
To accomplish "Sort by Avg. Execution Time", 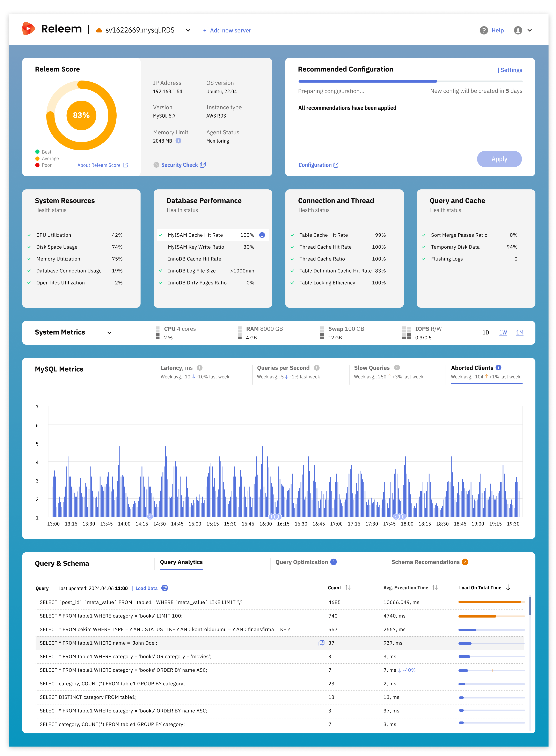I will (x=435, y=588).
